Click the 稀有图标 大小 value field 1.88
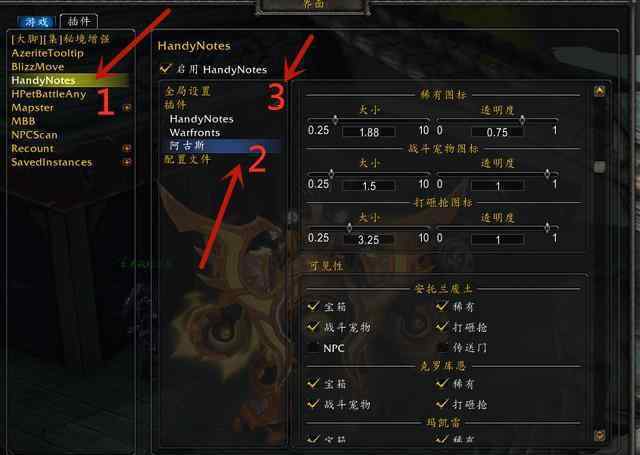 click(369, 132)
